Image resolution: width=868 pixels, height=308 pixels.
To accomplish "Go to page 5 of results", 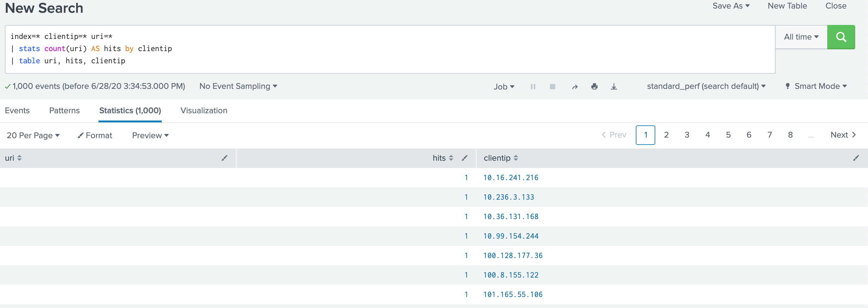I will pyautogui.click(x=728, y=135).
